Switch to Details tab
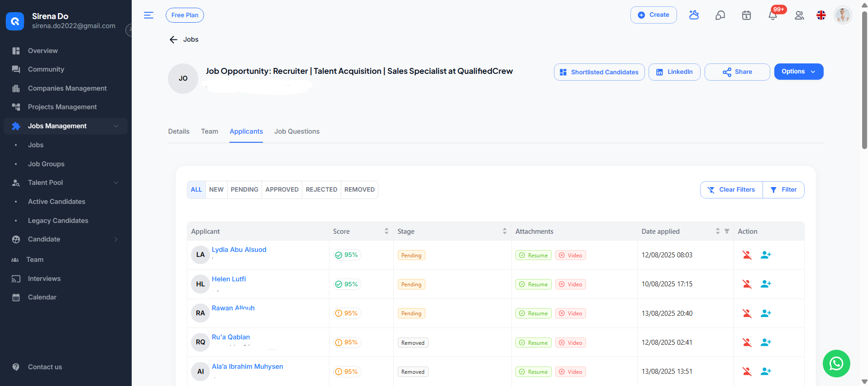Viewport: 868px width, 386px height. [179, 131]
